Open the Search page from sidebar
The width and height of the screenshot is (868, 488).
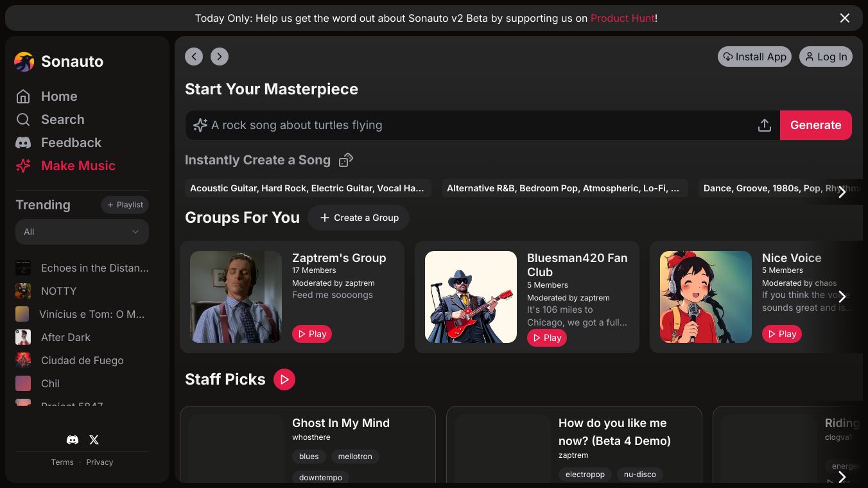coord(62,119)
